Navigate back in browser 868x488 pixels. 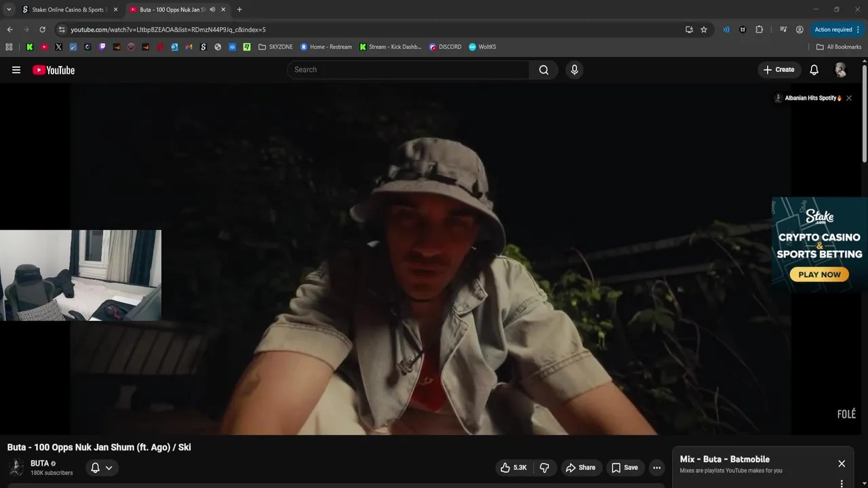point(9,30)
